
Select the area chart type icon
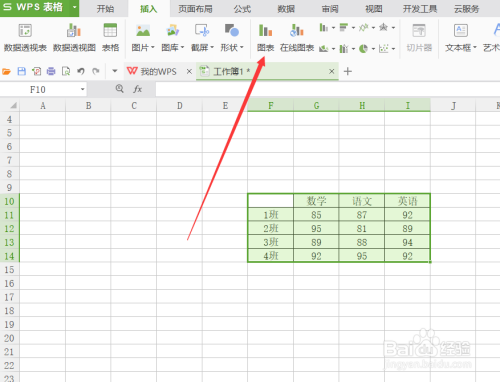point(324,49)
